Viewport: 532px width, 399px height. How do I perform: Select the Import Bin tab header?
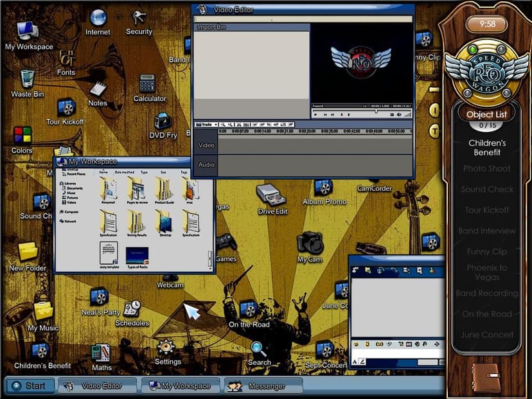(x=251, y=27)
